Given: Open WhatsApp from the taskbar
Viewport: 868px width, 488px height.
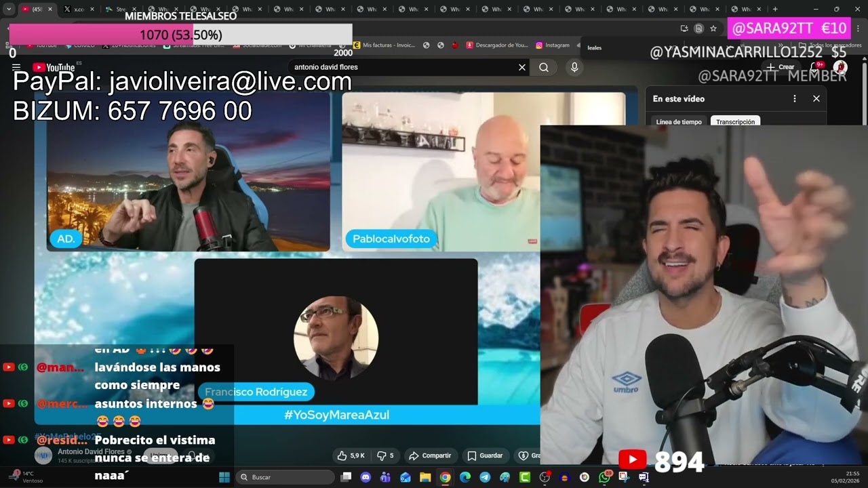Looking at the screenshot, I should coord(604,477).
